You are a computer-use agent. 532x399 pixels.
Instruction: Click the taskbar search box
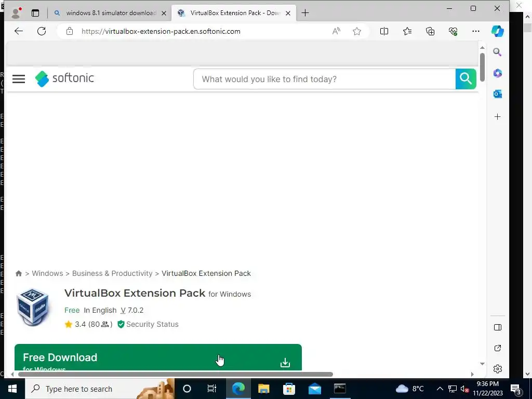tap(99, 389)
